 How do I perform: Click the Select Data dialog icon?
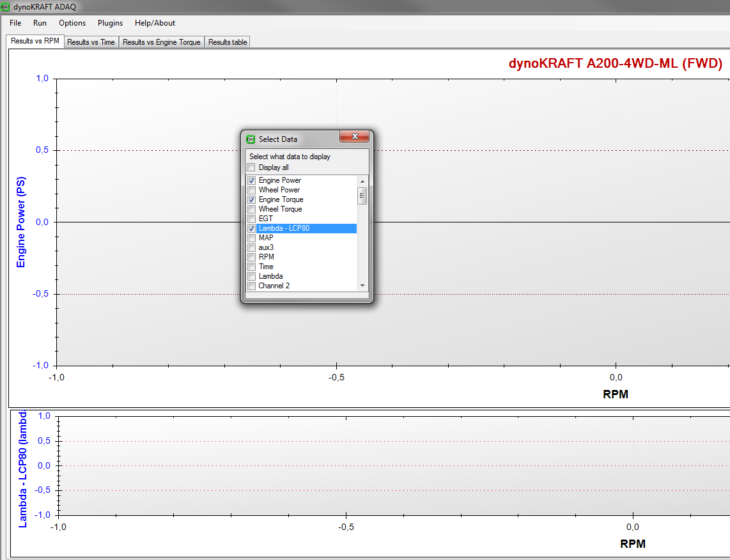[251, 139]
